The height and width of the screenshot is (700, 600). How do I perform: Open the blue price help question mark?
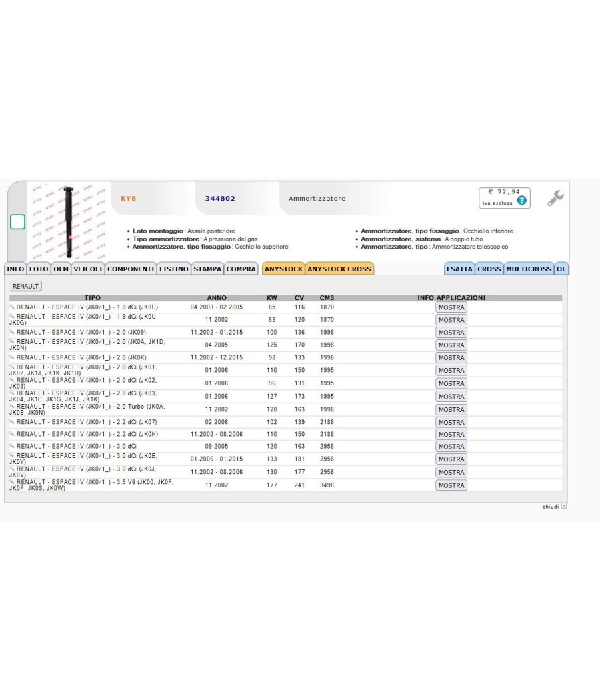pos(521,201)
